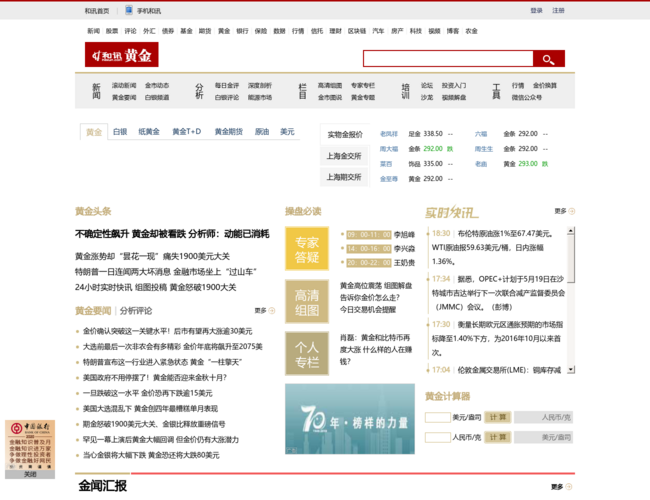Click inside the top search input box
The width and height of the screenshot is (650, 500).
click(x=448, y=59)
